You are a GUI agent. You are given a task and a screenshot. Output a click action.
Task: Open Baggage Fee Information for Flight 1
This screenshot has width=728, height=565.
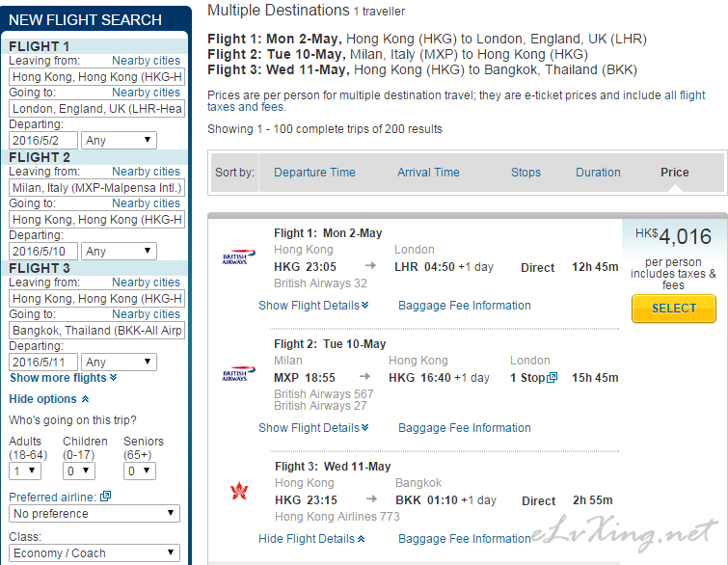click(x=465, y=306)
